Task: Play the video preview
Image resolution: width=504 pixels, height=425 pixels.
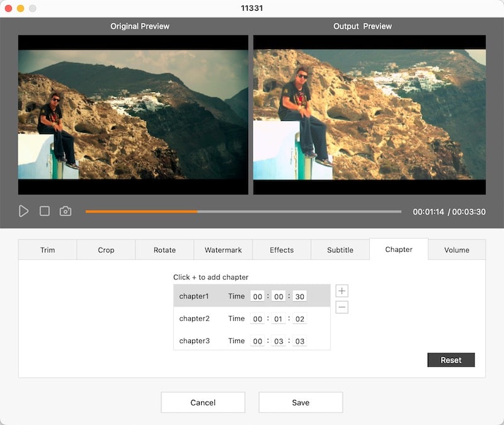Action: pos(24,211)
